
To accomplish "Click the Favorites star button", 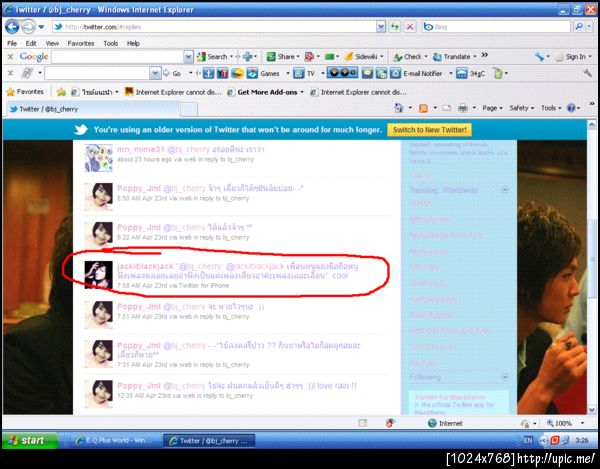I will pyautogui.click(x=25, y=92).
